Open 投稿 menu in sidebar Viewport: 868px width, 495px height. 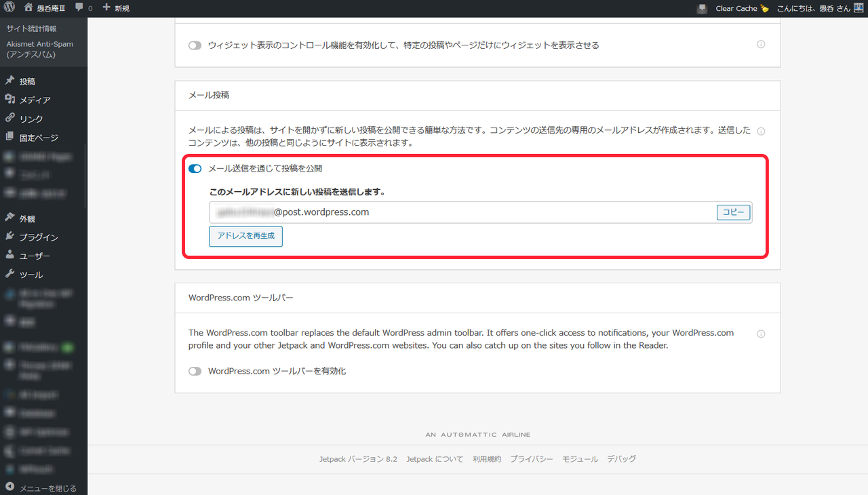(27, 81)
